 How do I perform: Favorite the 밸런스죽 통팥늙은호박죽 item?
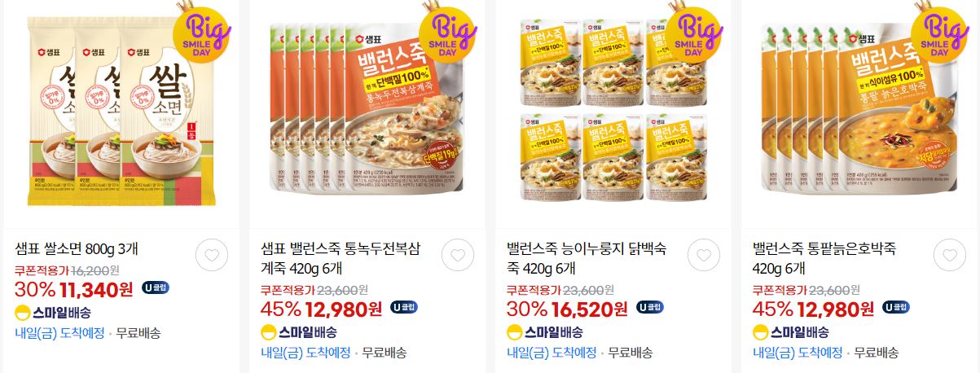pyautogui.click(x=949, y=255)
